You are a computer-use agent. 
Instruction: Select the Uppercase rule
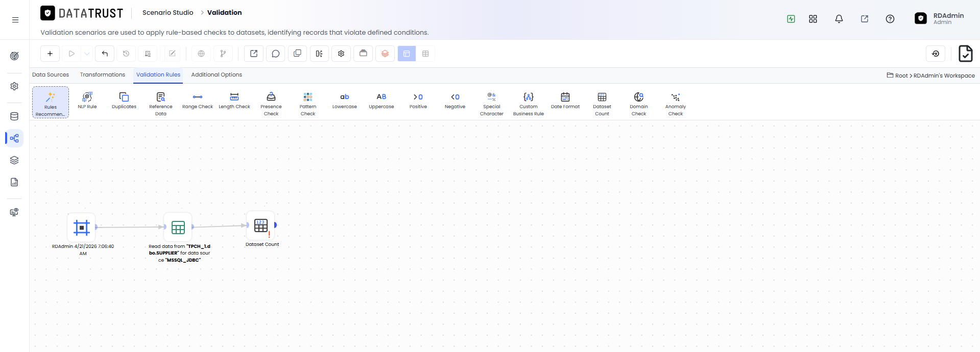tap(381, 100)
